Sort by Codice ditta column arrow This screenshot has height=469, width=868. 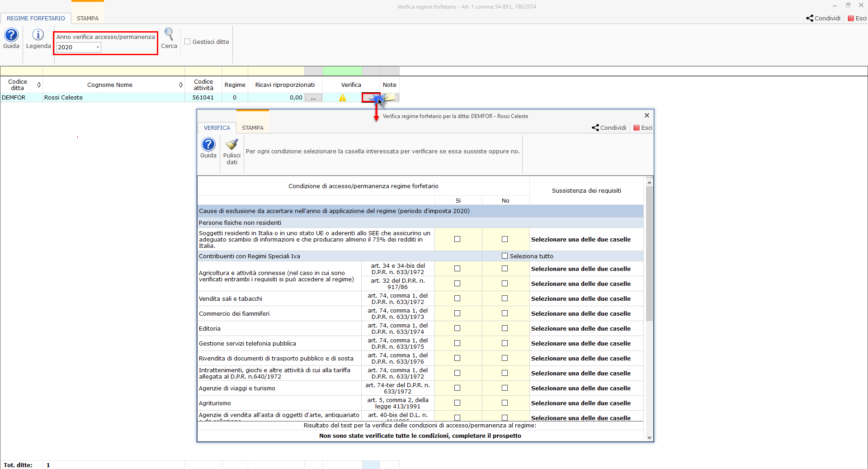39,85
